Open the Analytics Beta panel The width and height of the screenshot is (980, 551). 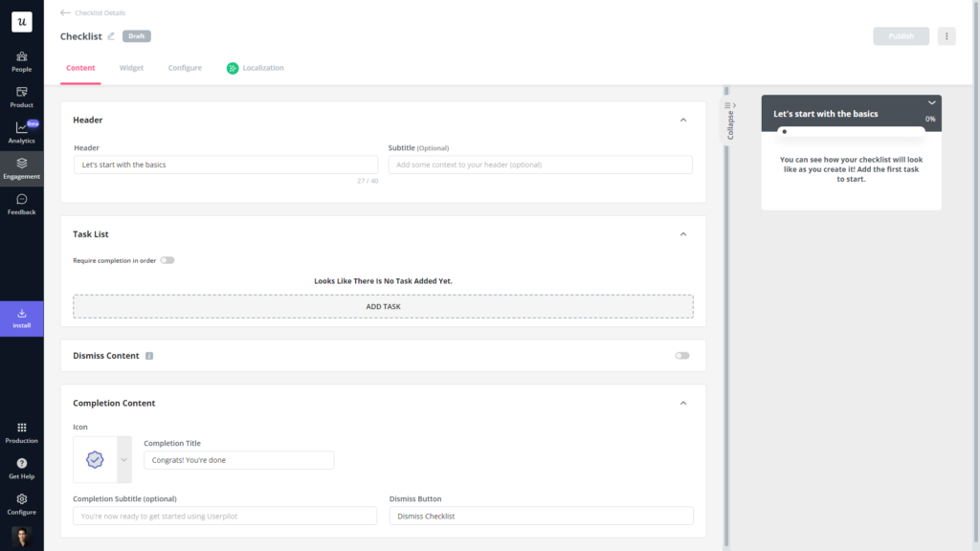[21, 133]
